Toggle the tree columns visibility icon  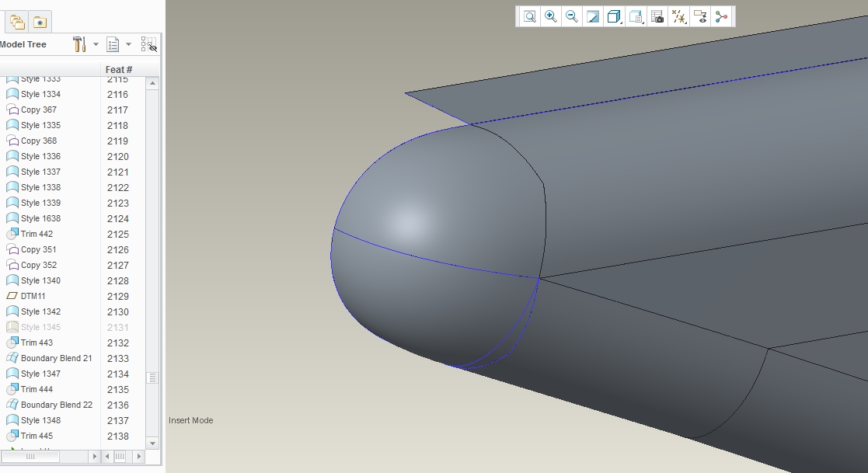[x=149, y=44]
